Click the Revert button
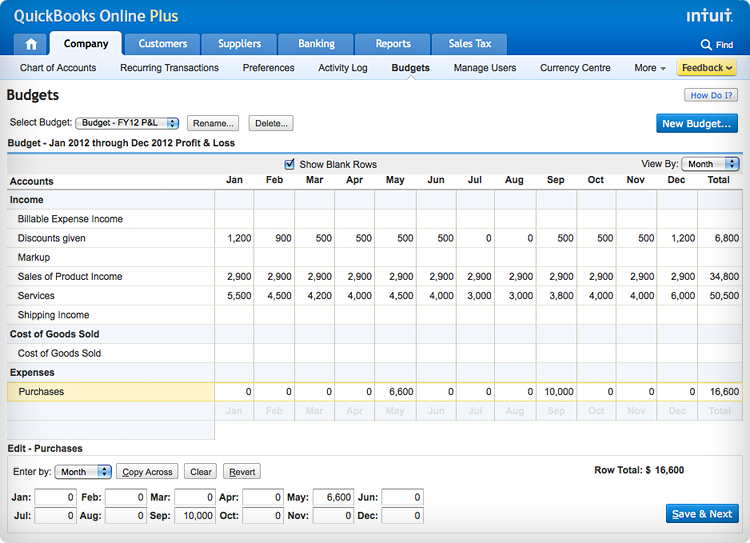 click(242, 472)
